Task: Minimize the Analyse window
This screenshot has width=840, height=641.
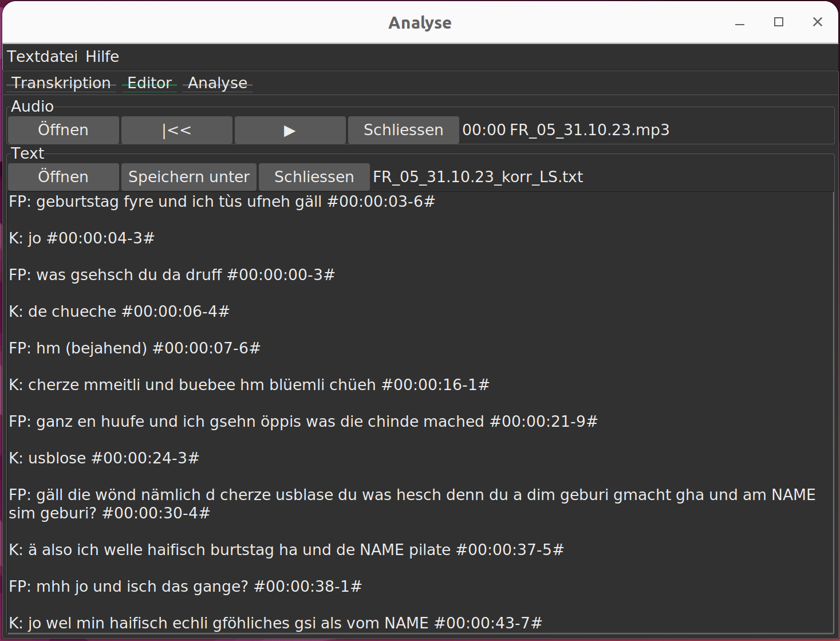Action: point(739,23)
